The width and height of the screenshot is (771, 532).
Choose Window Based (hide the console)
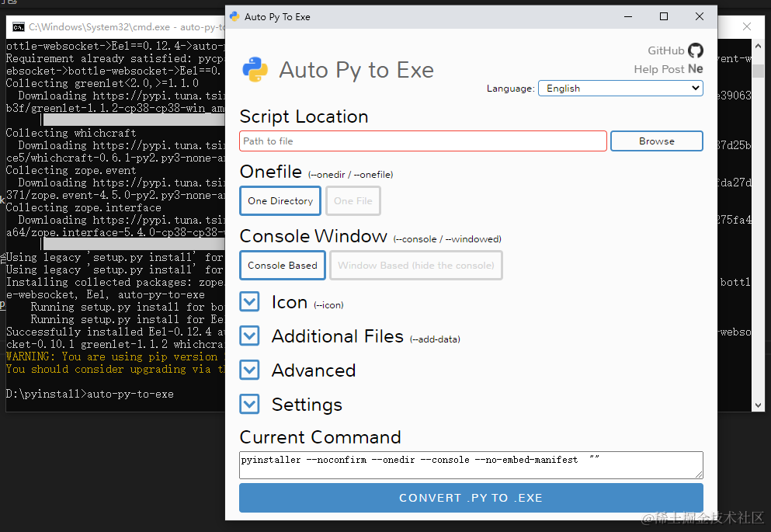[416, 265]
